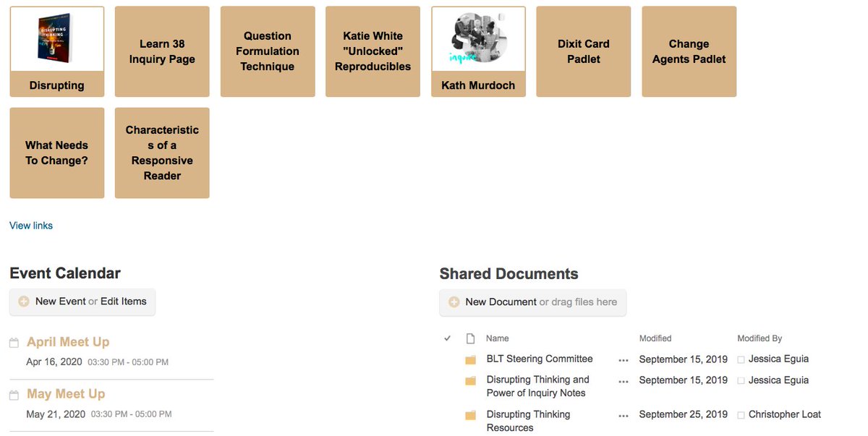Image resolution: width=868 pixels, height=436 pixels.
Task: Open the Dixit Card Padlet tile
Action: pos(583,51)
